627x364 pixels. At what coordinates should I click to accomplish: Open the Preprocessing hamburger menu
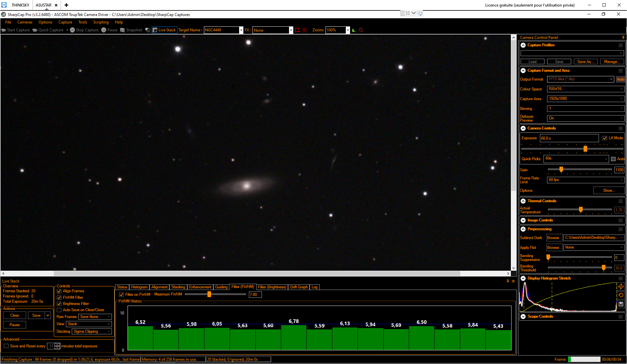[621, 229]
